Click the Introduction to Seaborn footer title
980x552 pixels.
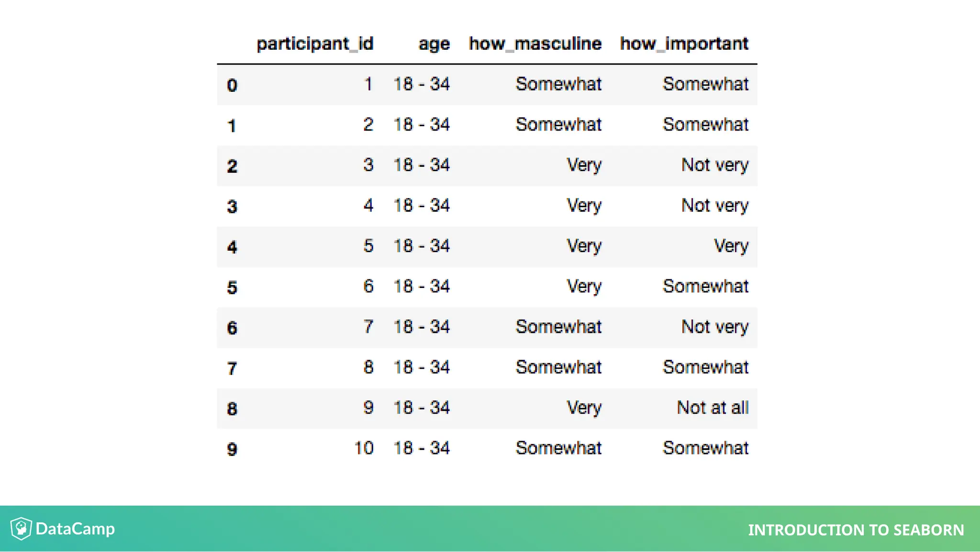[x=856, y=530]
